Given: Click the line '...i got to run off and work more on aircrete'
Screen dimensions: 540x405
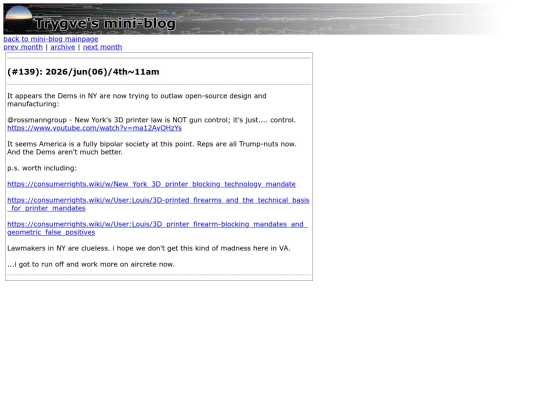Looking at the screenshot, I should (91, 264).
